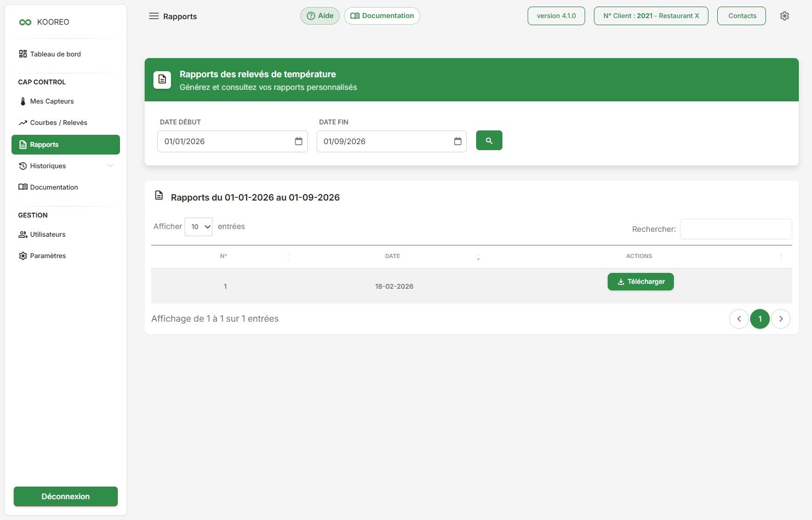This screenshot has width=812, height=520.
Task: Sort the table by N° column arrows
Action: [288, 256]
